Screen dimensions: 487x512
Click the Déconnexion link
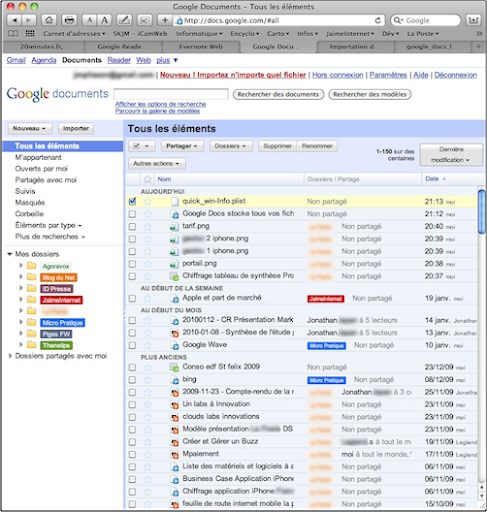(x=456, y=75)
